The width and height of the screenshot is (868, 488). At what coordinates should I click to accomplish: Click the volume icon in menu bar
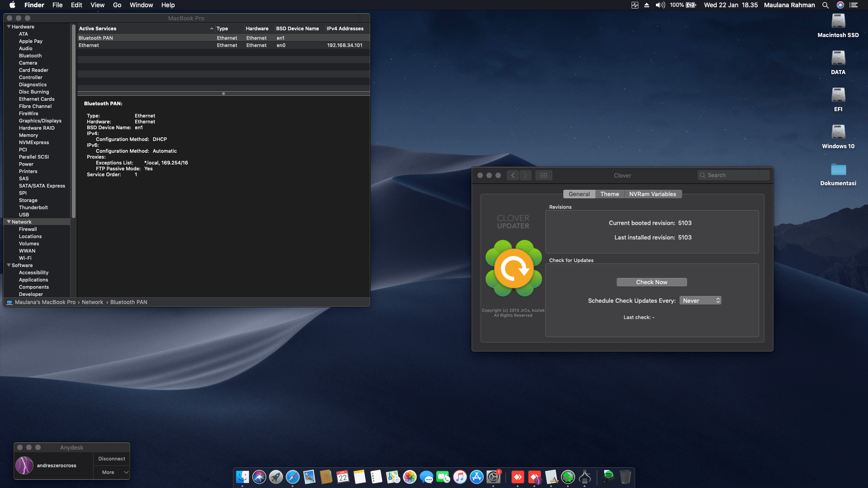click(660, 5)
